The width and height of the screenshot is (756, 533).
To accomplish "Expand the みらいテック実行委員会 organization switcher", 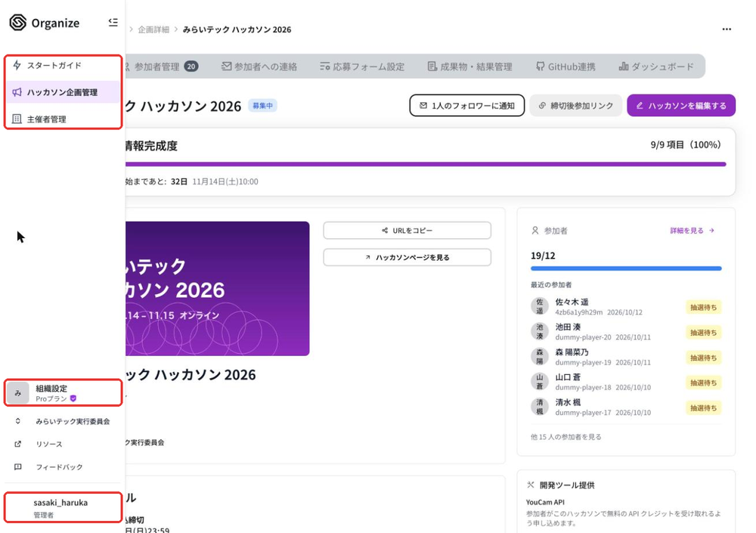I will pyautogui.click(x=63, y=421).
